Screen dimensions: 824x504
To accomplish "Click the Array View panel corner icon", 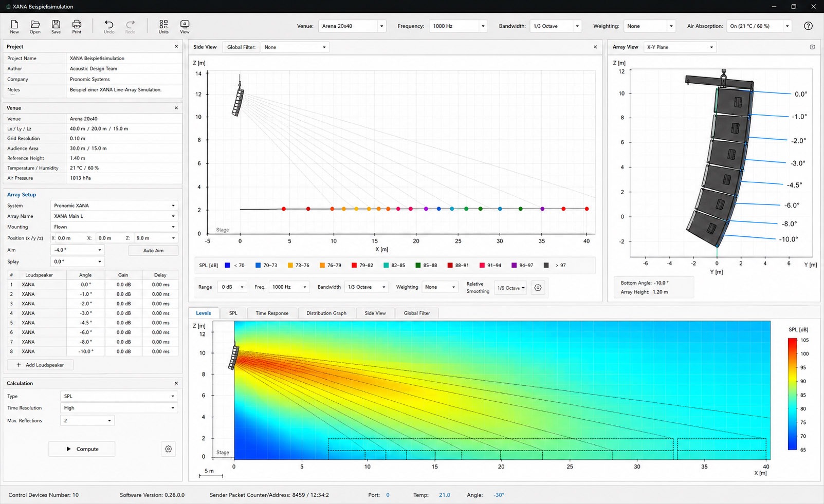I will click(x=812, y=47).
